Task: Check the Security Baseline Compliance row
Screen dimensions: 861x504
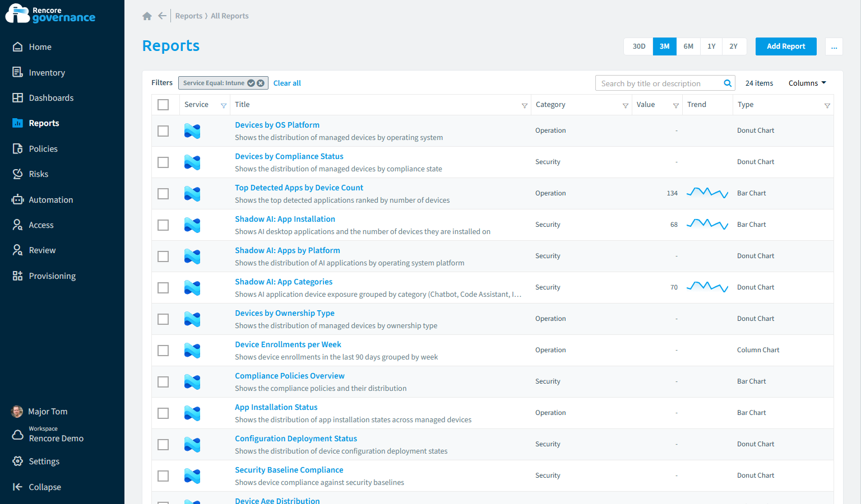Action: point(163,476)
